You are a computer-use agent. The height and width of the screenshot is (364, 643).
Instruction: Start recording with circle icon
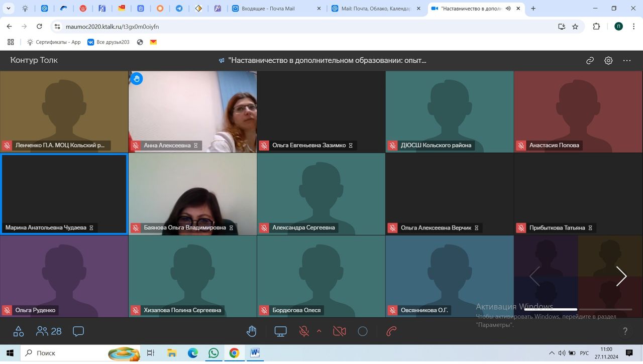point(363,331)
